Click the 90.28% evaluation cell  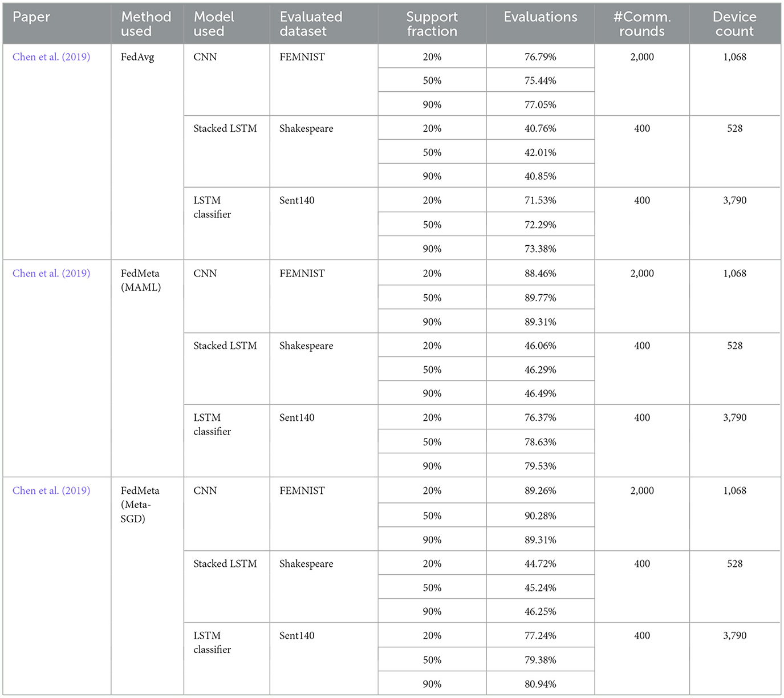coord(540,516)
